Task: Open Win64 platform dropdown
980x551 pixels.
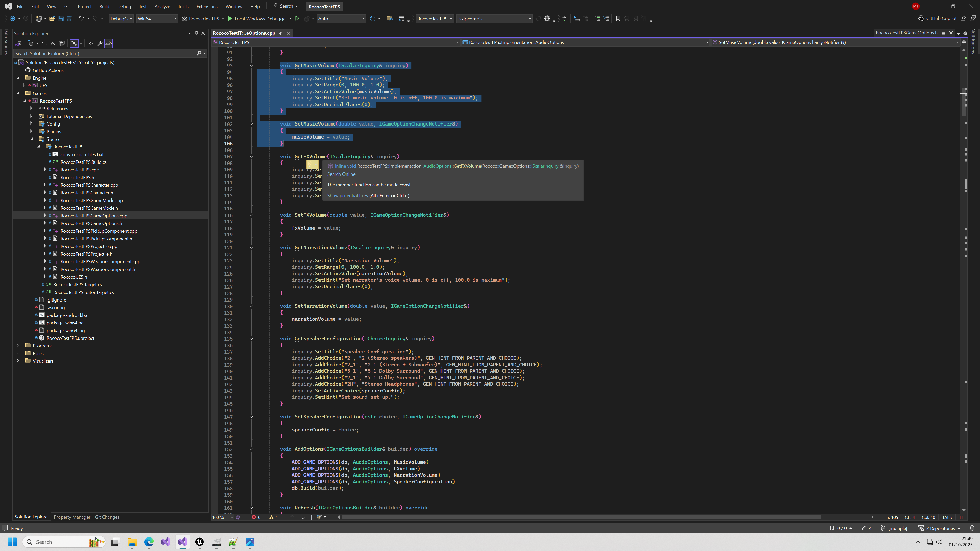Action: [x=157, y=18]
